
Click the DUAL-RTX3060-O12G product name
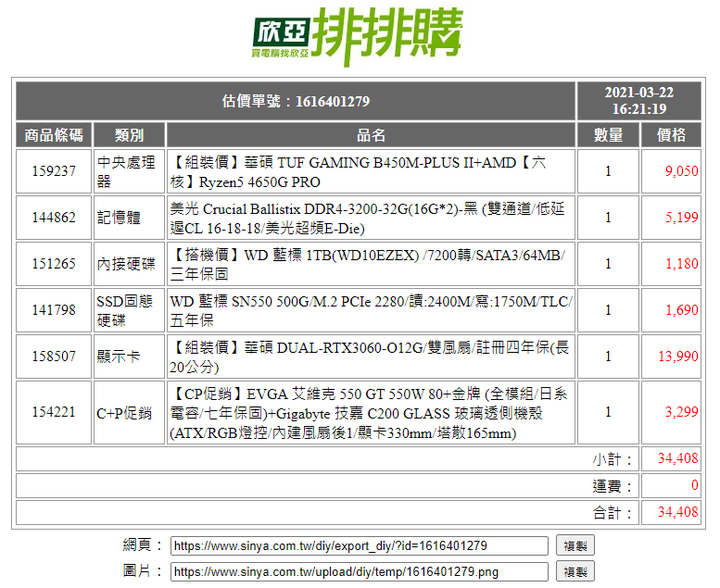pyautogui.click(x=371, y=357)
